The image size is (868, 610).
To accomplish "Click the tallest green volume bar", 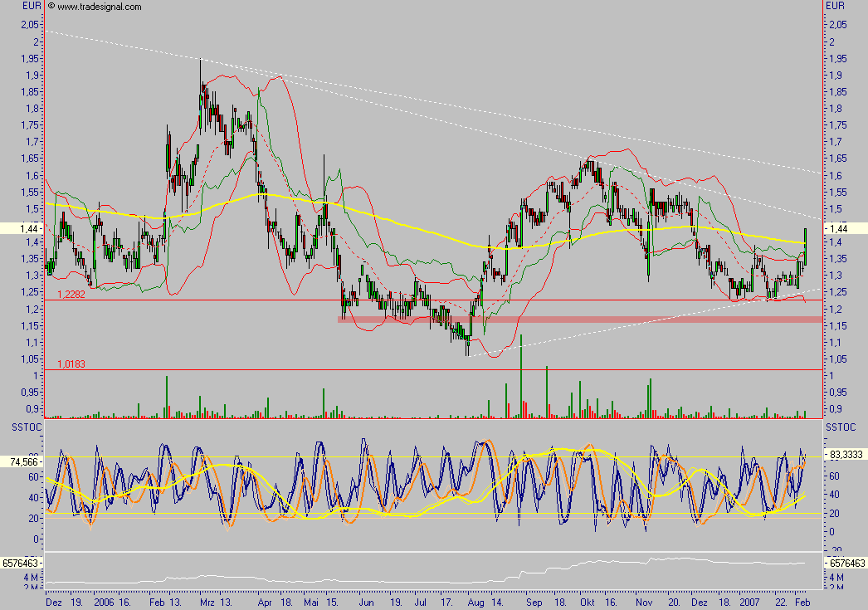I will pos(520,375).
